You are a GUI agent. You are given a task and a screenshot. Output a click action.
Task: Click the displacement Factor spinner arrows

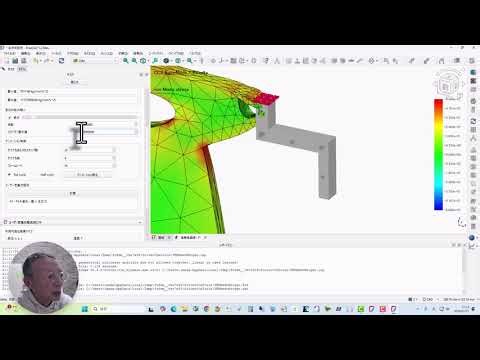point(136,124)
